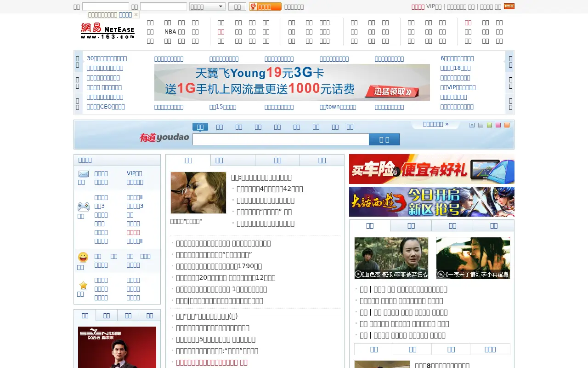Click the NetEase 163.com logo
588x368 pixels.
click(x=107, y=31)
